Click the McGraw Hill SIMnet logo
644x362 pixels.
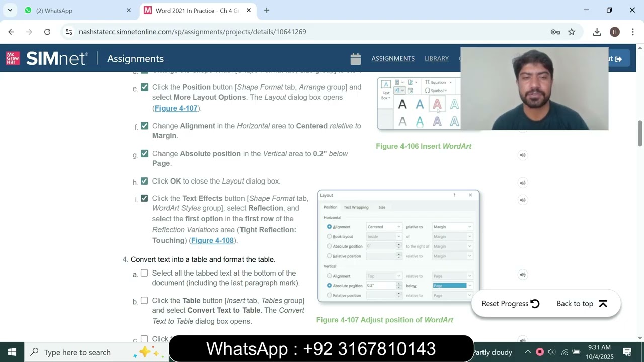[47, 58]
